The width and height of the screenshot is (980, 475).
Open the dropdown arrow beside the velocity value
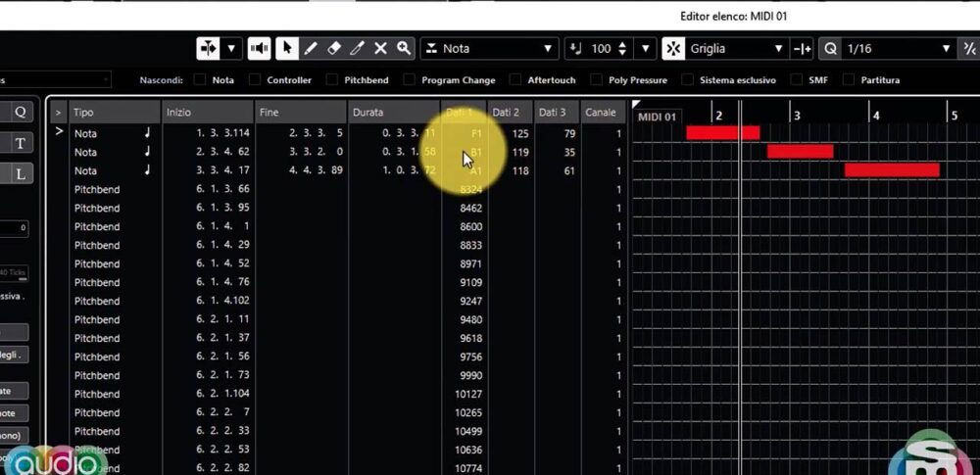[646, 49]
